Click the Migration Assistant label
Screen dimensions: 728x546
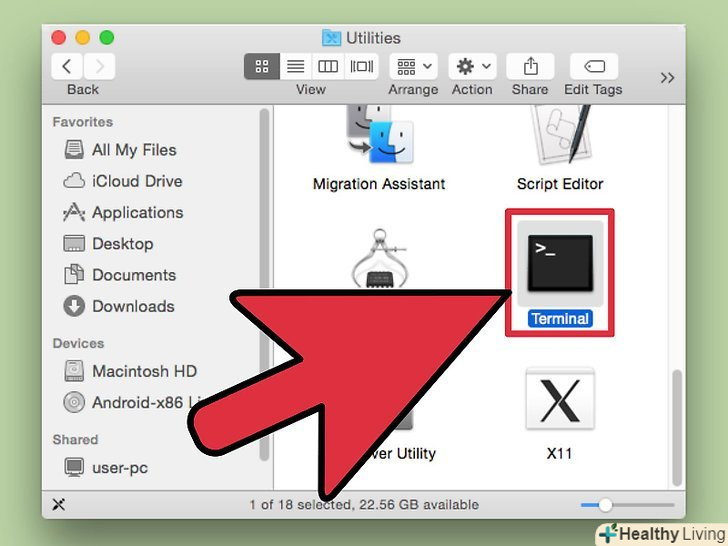pos(379,184)
